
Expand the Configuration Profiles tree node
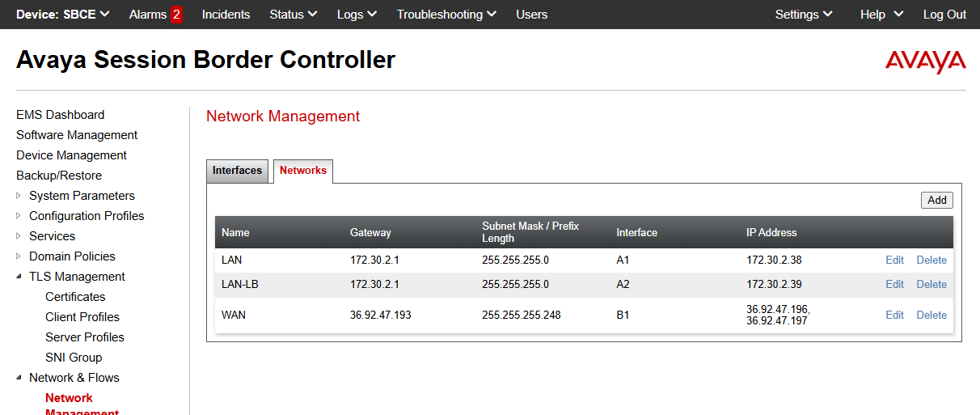point(19,216)
